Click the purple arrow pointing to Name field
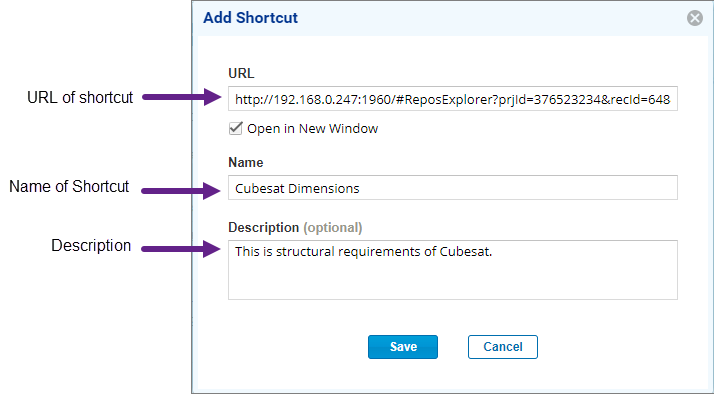The width and height of the screenshot is (714, 400). [181, 190]
